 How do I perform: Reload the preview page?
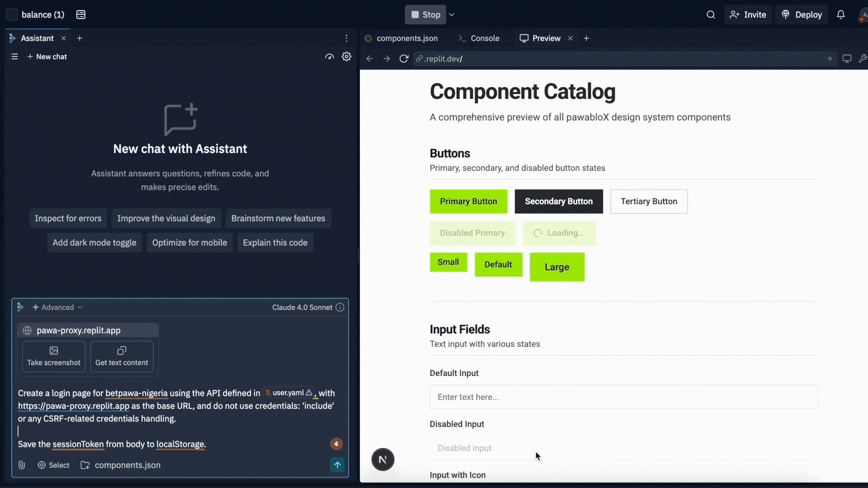(404, 59)
